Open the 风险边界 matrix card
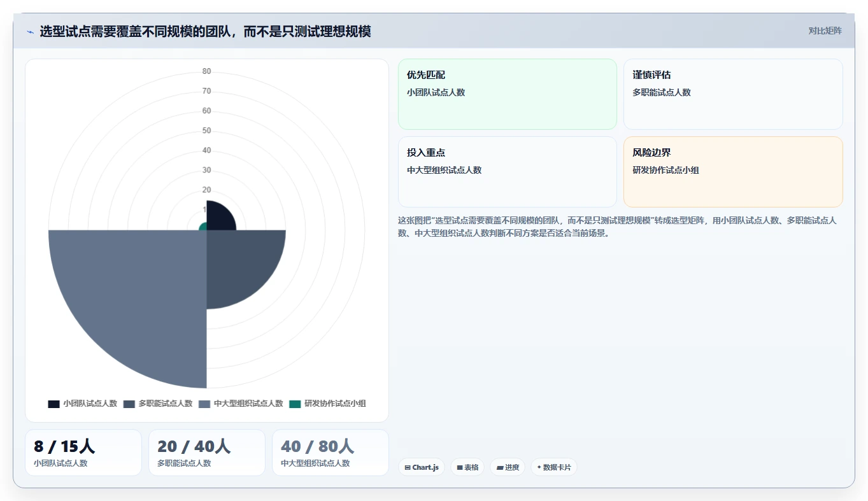This screenshot has height=501, width=868. pyautogui.click(x=733, y=172)
